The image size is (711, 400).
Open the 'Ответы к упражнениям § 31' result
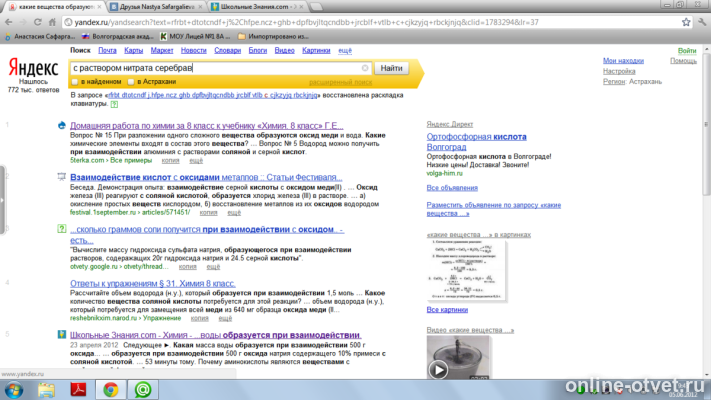153,283
